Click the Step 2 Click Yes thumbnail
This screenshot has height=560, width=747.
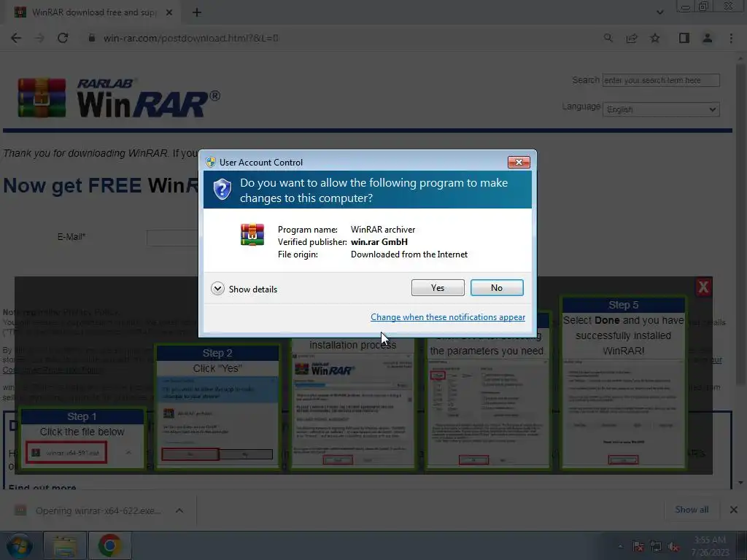click(217, 407)
